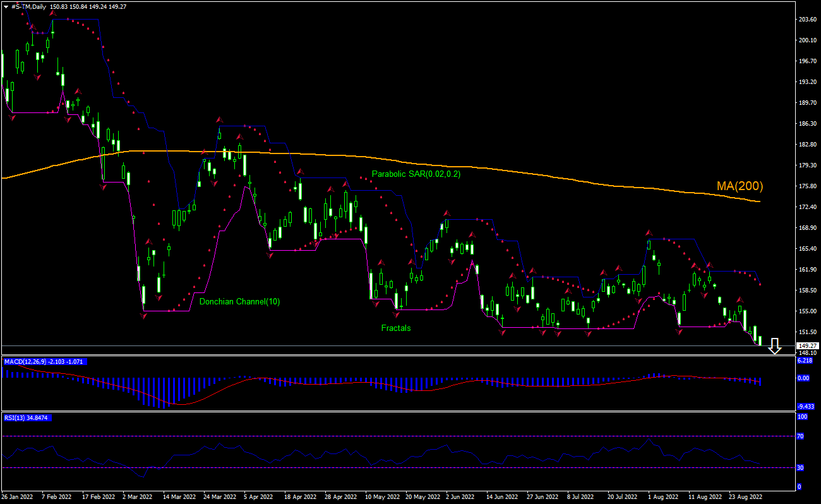The height and width of the screenshot is (504, 821).
Task: Select the Donchian Channel(10) text label
Action: point(239,302)
